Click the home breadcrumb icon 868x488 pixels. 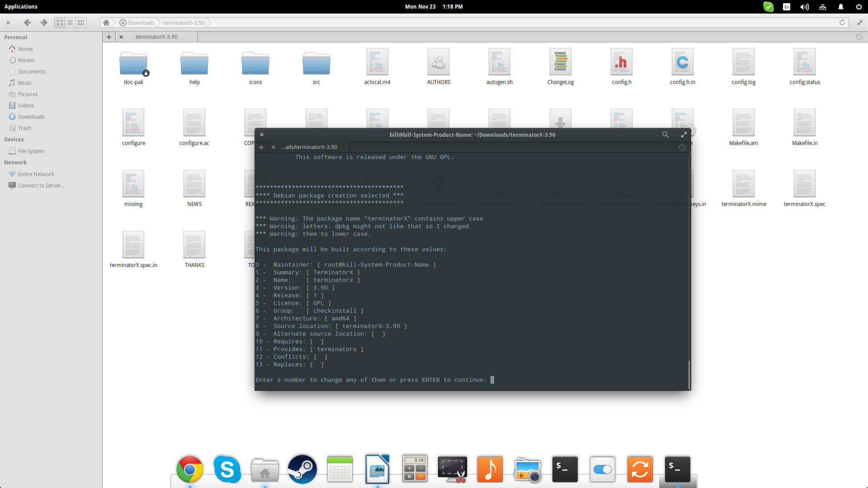[106, 23]
